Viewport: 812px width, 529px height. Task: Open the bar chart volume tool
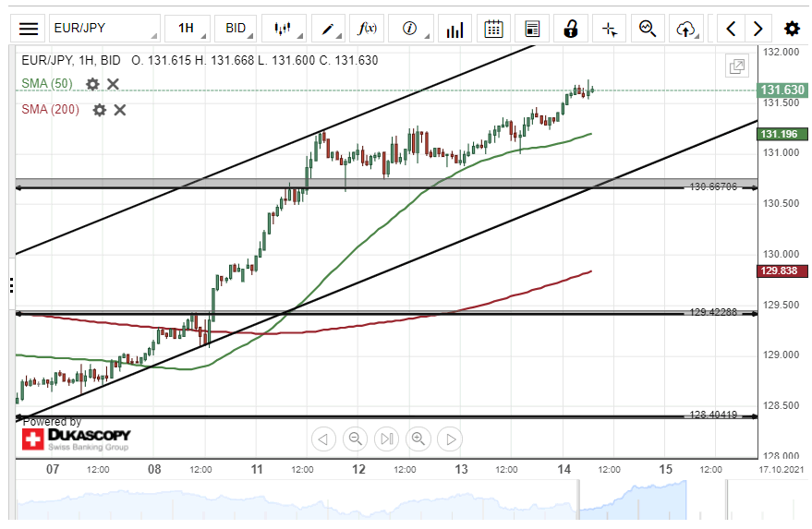[454, 29]
